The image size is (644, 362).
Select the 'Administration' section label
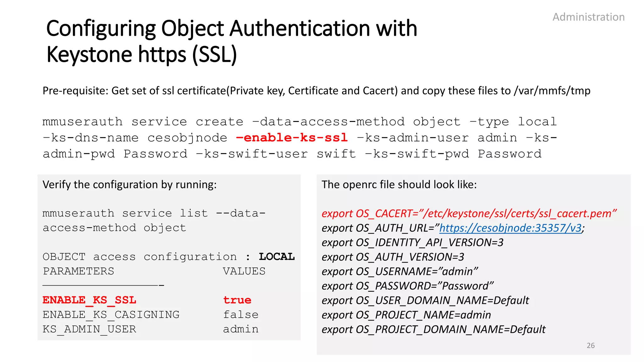[589, 17]
